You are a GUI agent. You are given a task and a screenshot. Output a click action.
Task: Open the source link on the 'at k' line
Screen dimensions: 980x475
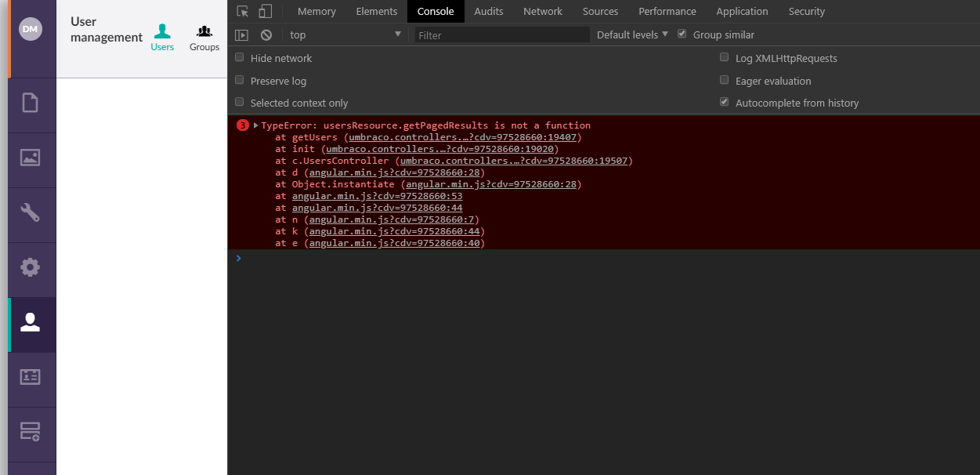point(395,231)
